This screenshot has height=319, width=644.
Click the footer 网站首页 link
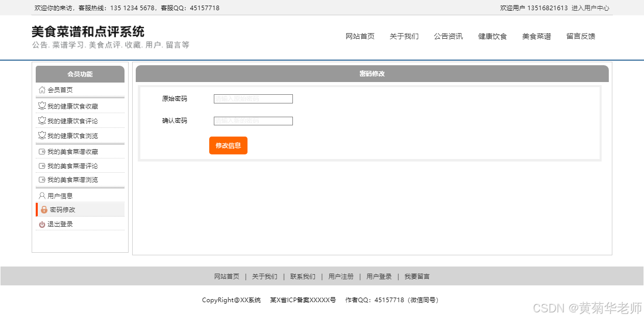click(227, 277)
